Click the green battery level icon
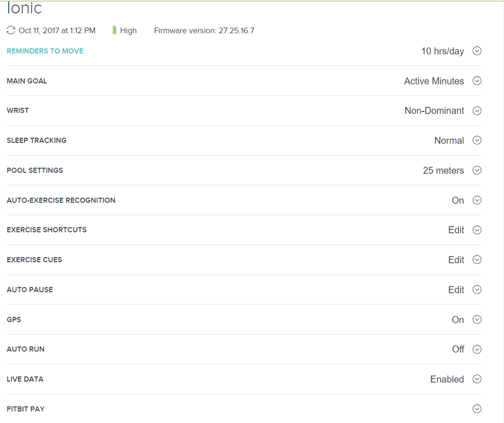 tap(114, 30)
